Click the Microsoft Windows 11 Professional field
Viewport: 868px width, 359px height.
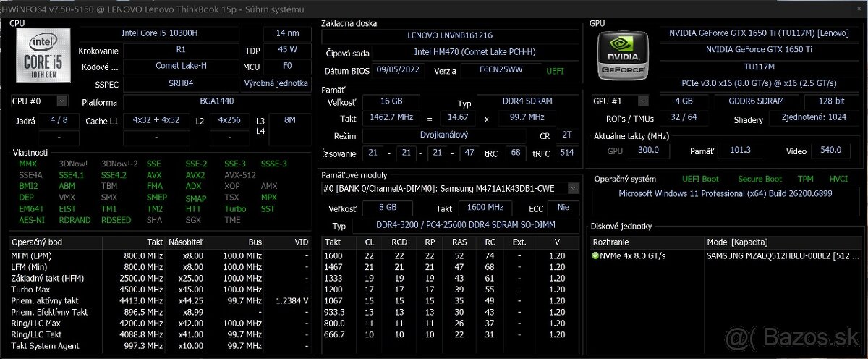pos(726,194)
